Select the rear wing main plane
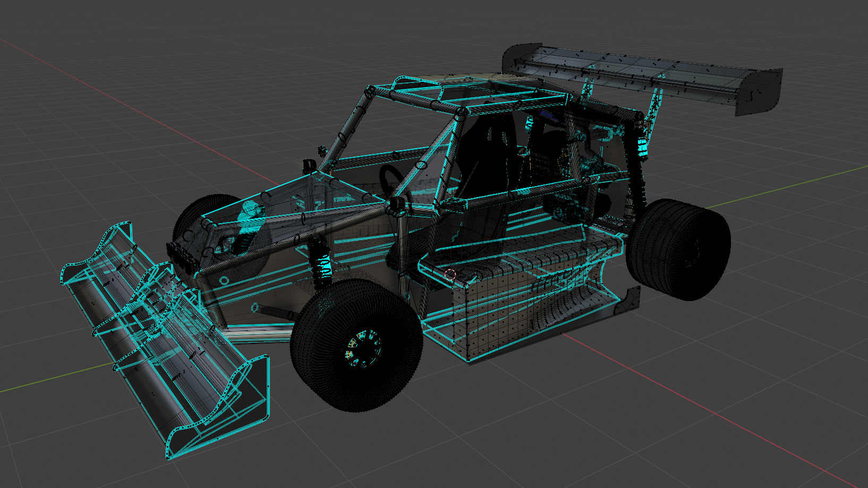 pos(637,74)
